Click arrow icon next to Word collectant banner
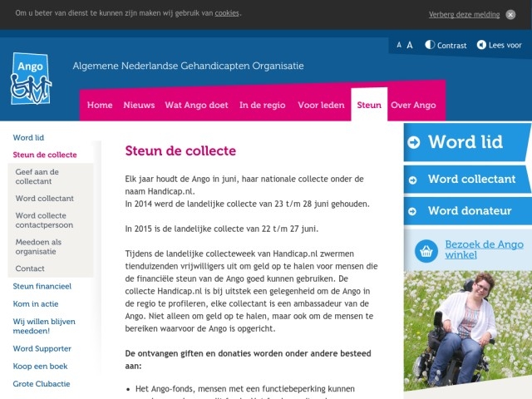 point(414,180)
